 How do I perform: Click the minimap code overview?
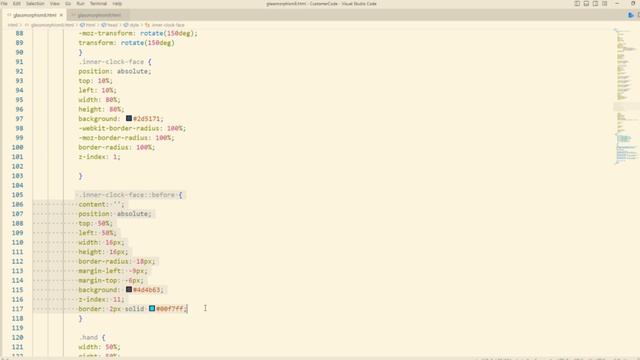pyautogui.click(x=626, y=96)
